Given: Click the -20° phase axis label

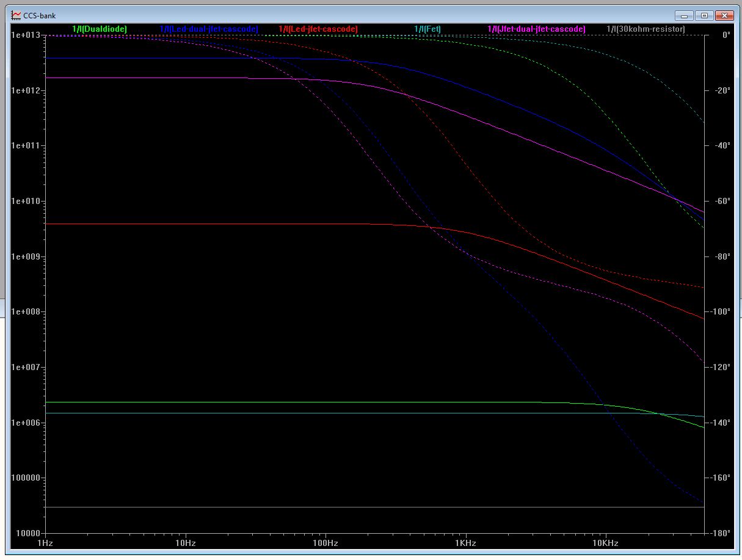Looking at the screenshot, I should point(722,90).
